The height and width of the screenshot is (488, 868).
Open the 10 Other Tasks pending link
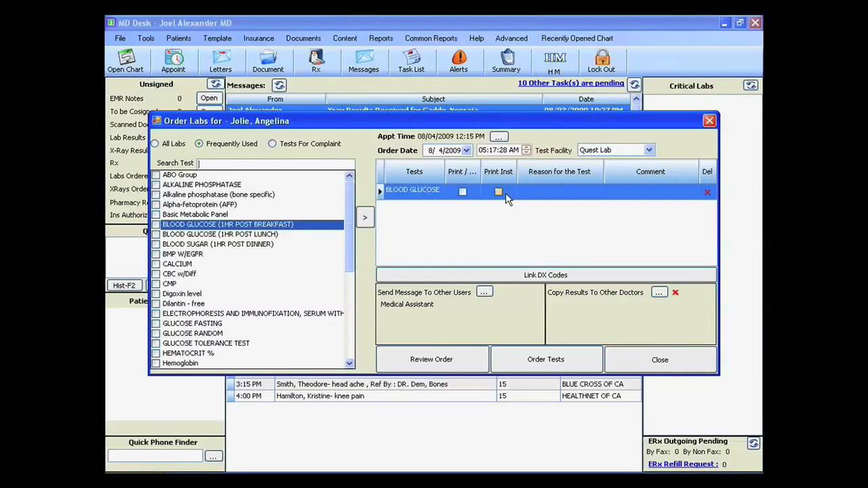pyautogui.click(x=571, y=83)
